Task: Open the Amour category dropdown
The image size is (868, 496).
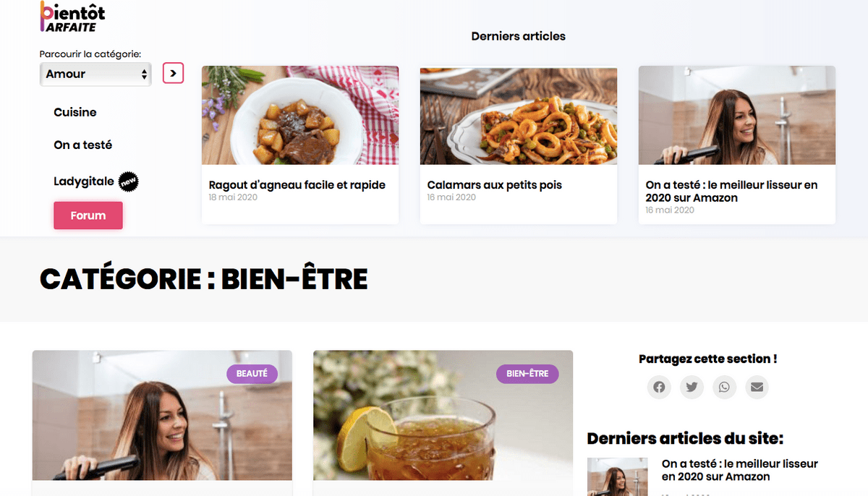Action: pyautogui.click(x=95, y=74)
